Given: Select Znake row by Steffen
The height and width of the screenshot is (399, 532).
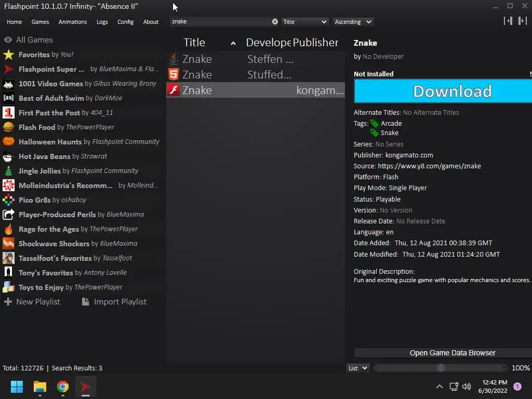Looking at the screenshot, I should click(x=256, y=59).
